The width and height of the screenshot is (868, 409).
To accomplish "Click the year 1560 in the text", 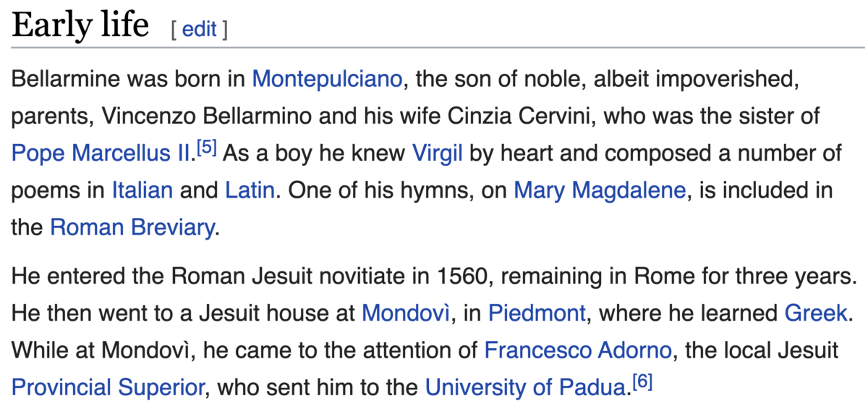I will tap(459, 275).
